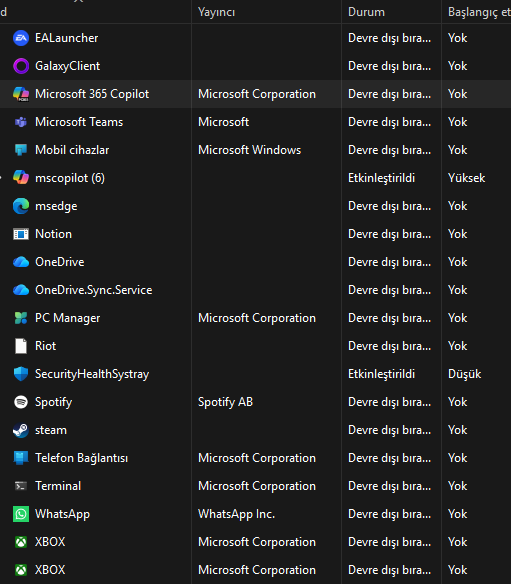Select the SecurityHealthSystray entry

92,374
